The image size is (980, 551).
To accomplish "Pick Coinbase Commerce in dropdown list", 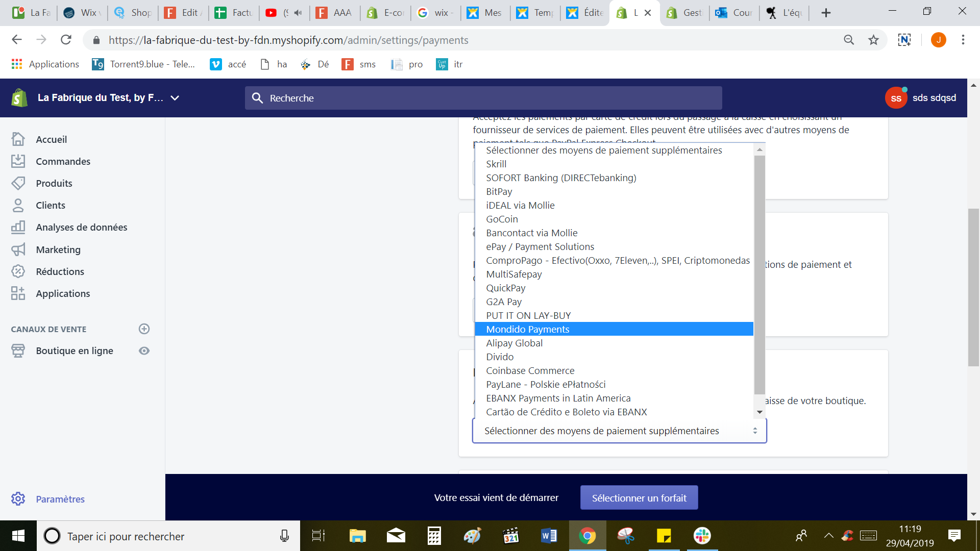I will (x=530, y=371).
